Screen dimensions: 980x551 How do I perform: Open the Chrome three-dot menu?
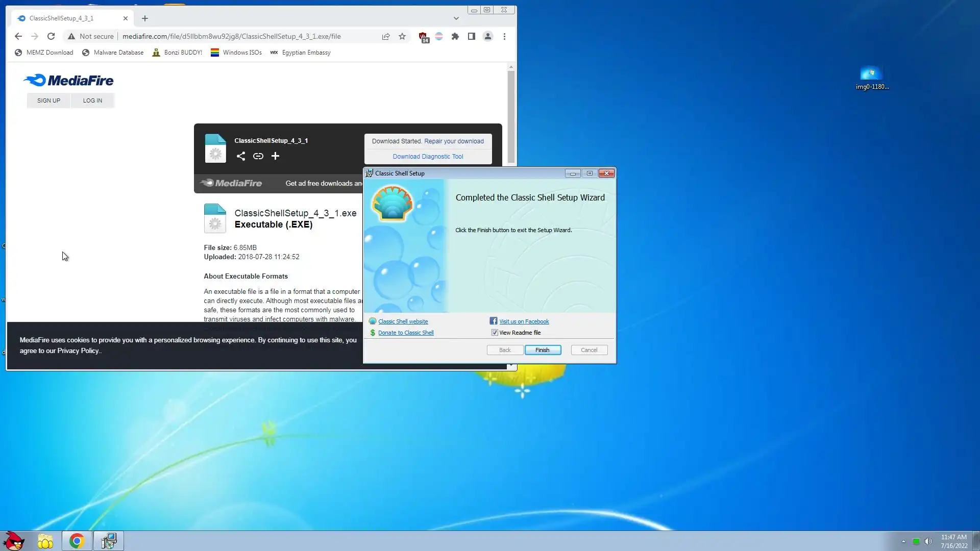tap(504, 37)
